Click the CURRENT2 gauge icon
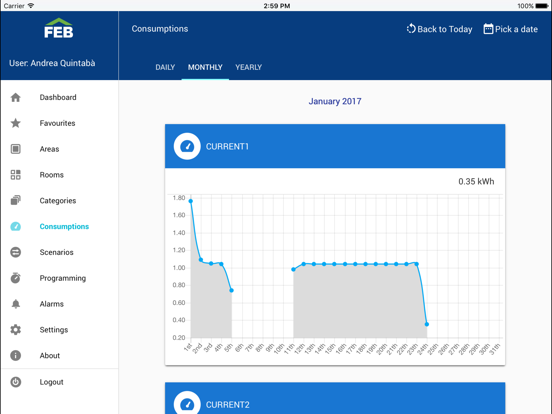This screenshot has width=552, height=414. click(187, 403)
